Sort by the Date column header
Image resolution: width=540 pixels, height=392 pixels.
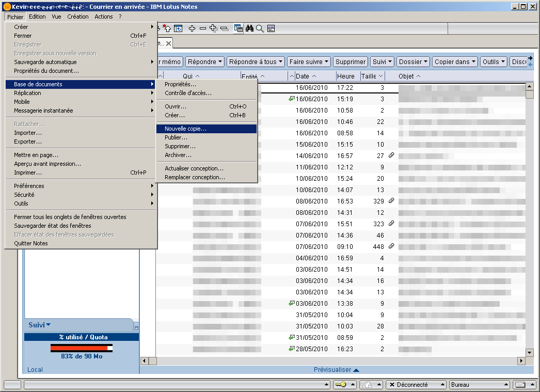[315, 76]
